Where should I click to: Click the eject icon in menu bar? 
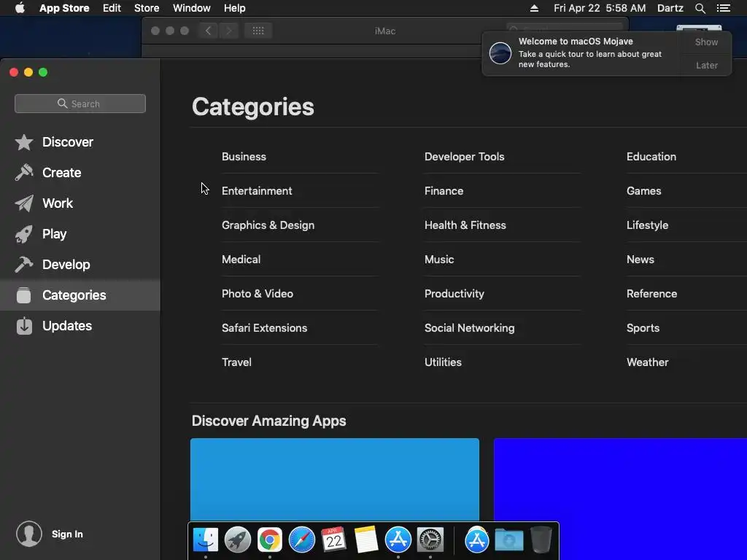coord(534,8)
